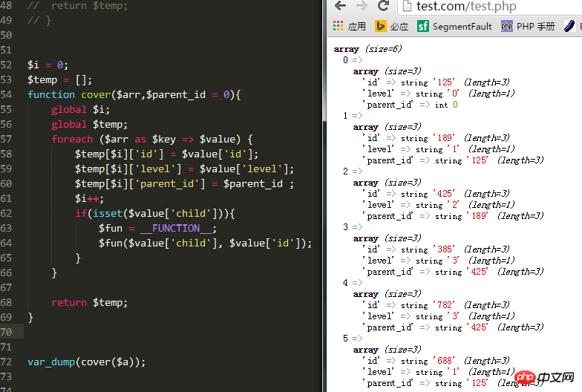Click the id value '782' in output
582x392 pixels.
pos(444,304)
